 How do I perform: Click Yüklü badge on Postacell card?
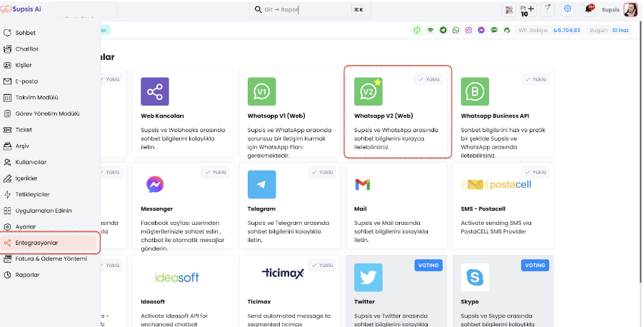point(535,172)
